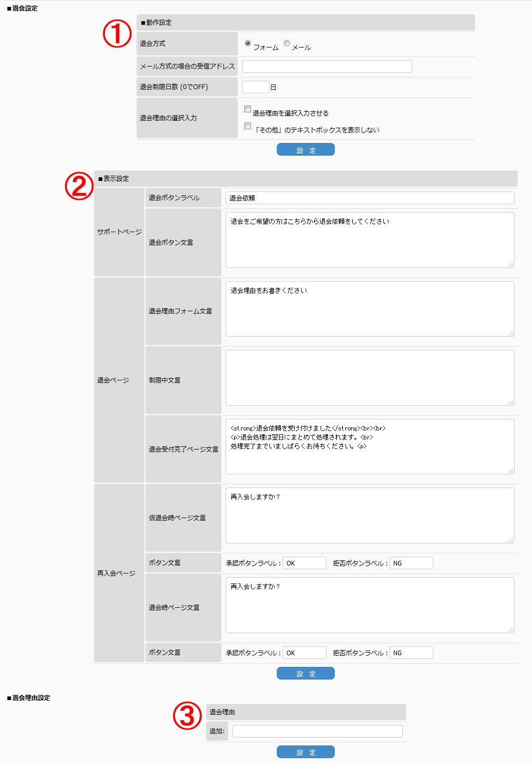Check the 「その他」のテキストボックスを表示しない option
The width and height of the screenshot is (532, 765).
click(x=247, y=126)
